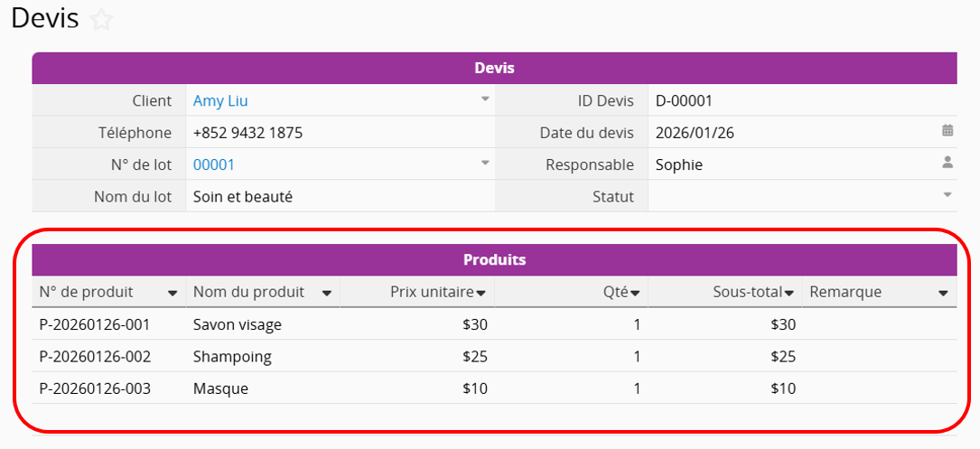Select the Savon visage product row

click(x=238, y=324)
